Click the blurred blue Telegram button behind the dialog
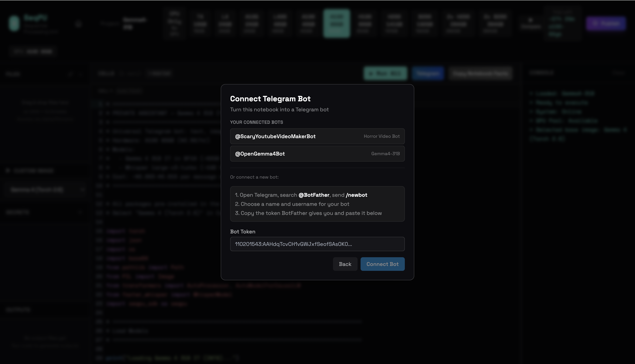635x364 pixels. point(428,73)
